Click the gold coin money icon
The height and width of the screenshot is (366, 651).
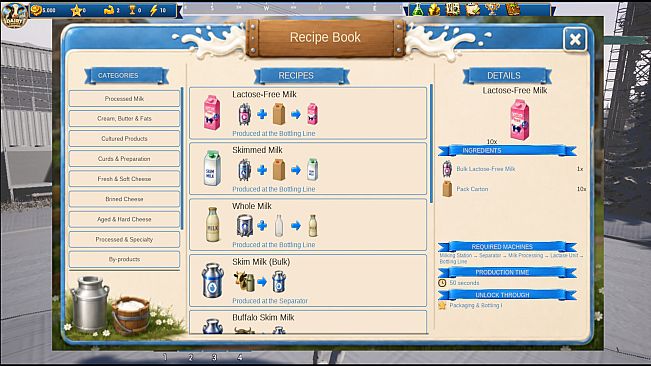click(36, 10)
